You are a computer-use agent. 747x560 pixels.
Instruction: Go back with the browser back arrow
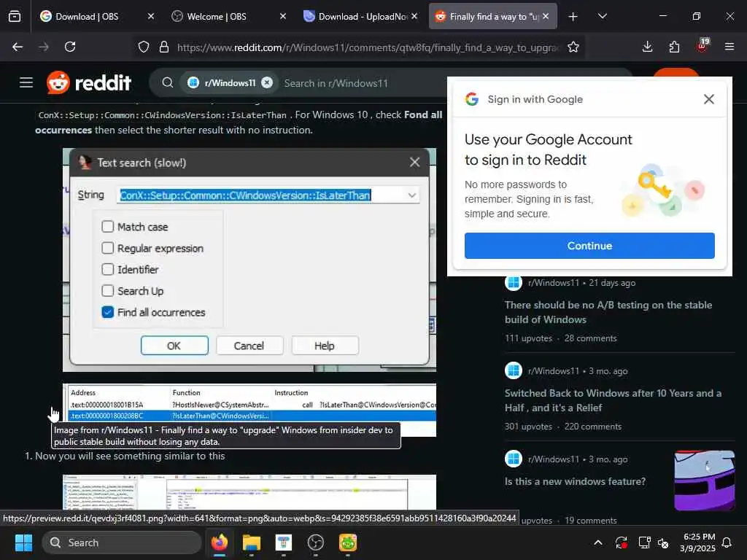click(x=18, y=47)
